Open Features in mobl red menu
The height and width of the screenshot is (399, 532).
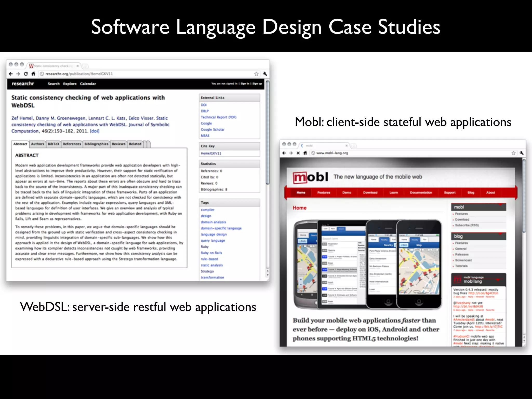point(324,192)
